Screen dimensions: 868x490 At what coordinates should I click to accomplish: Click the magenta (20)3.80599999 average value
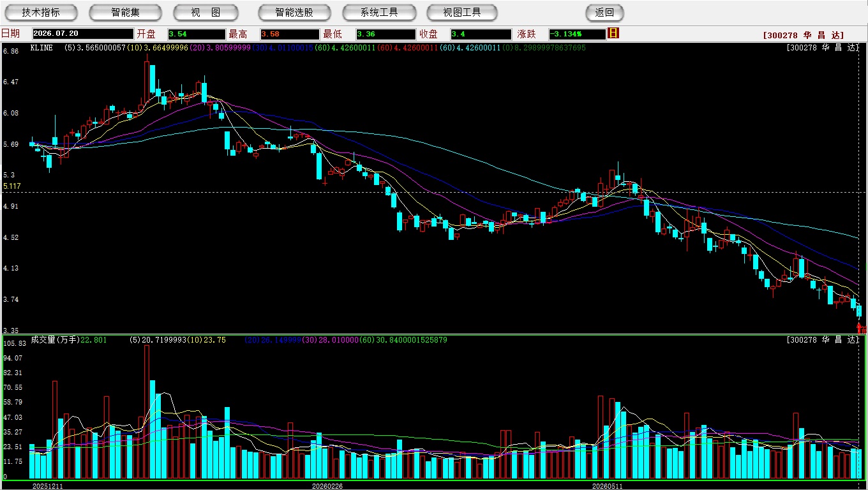pyautogui.click(x=221, y=47)
